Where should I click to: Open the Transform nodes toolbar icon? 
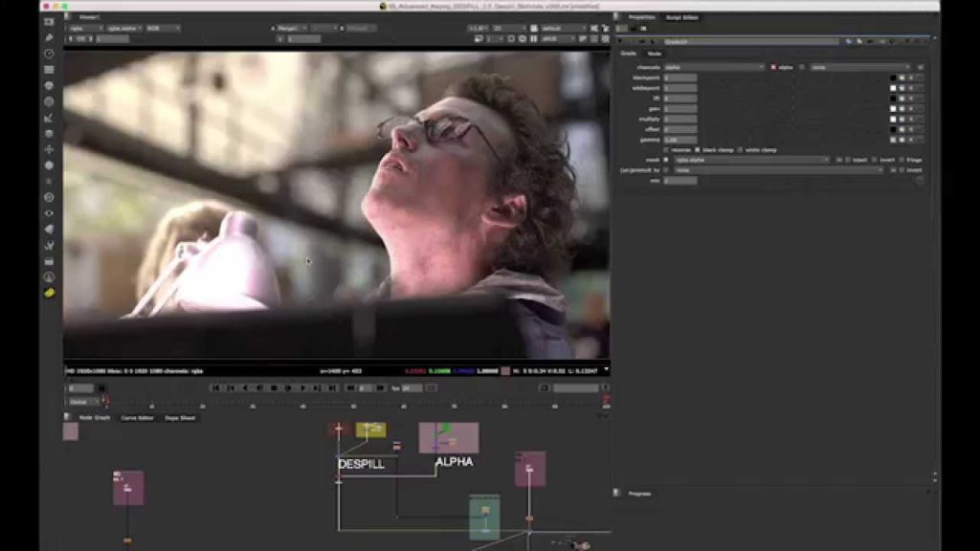tap(49, 149)
